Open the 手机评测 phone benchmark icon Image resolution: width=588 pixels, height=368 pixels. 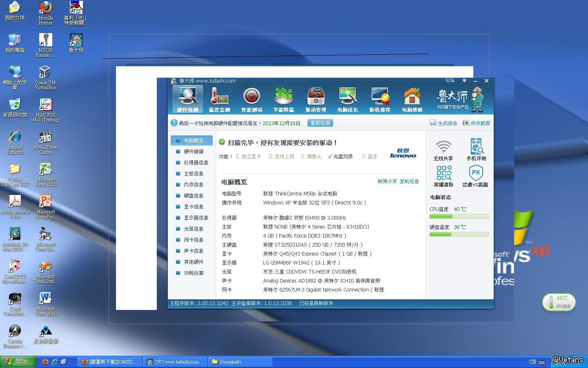coord(476,150)
